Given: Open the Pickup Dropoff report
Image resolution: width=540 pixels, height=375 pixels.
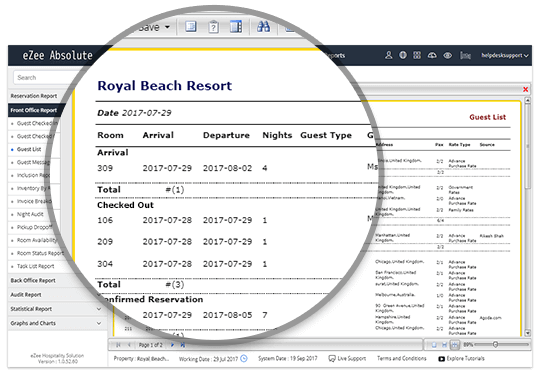Looking at the screenshot, I should tap(34, 227).
